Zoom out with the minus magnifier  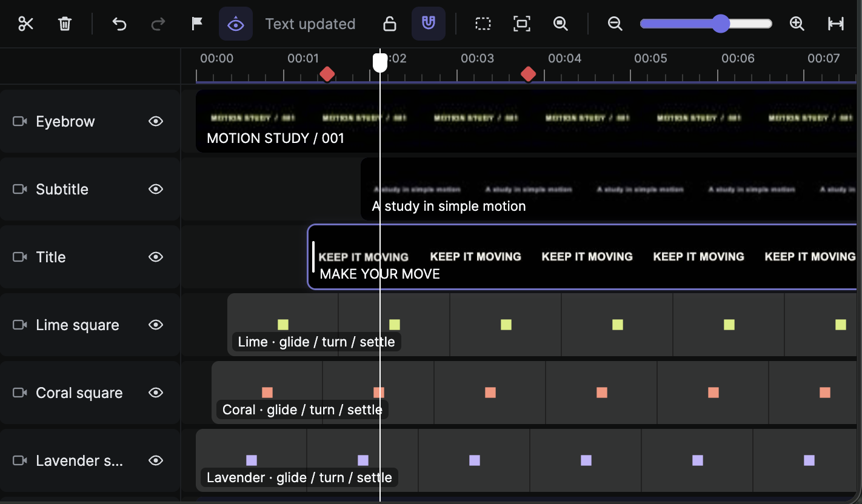(x=615, y=24)
